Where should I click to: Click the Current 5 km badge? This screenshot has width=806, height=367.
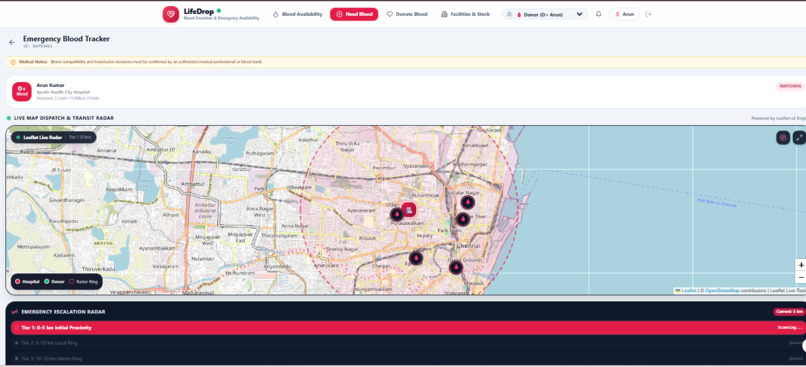[x=789, y=311]
